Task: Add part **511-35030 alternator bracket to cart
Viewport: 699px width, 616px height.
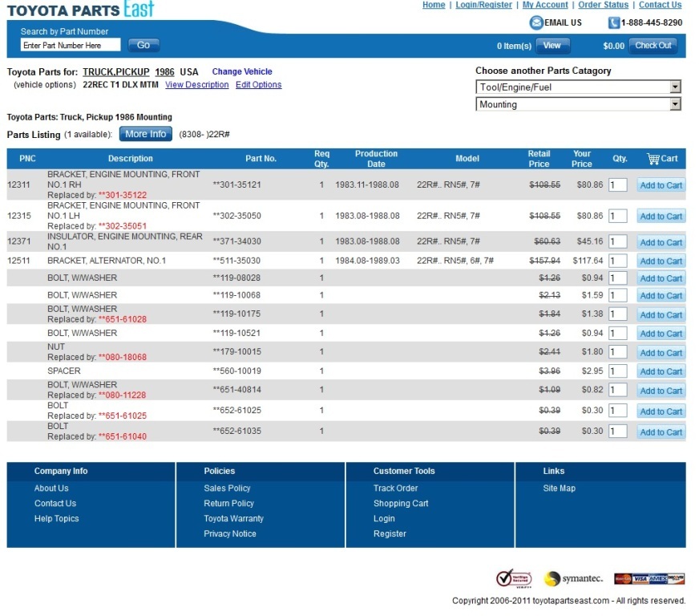Action: click(661, 261)
